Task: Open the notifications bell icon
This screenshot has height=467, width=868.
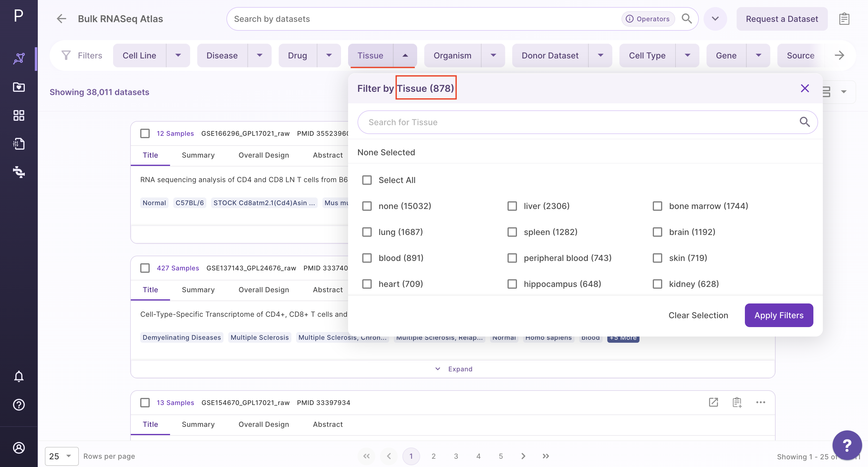Action: 19,376
